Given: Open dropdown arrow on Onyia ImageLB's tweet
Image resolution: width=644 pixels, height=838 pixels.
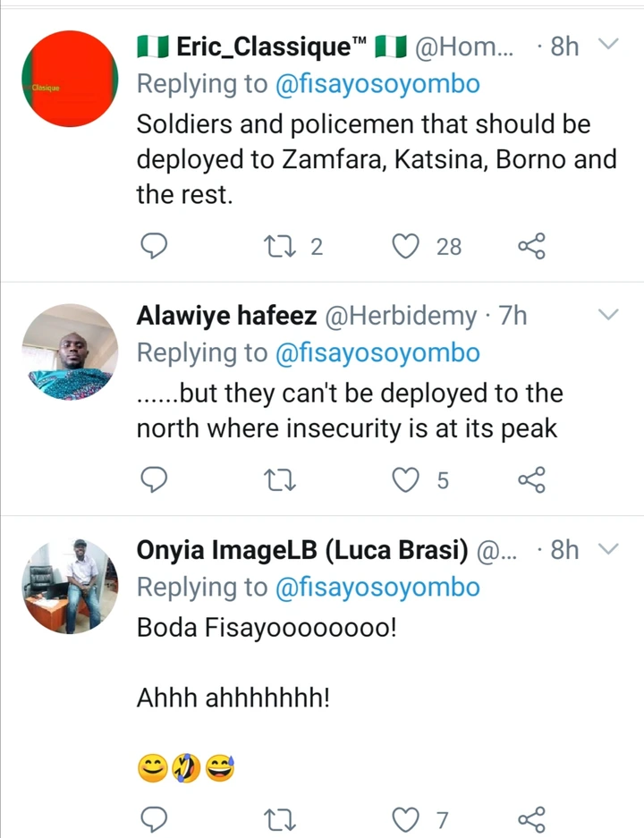Looking at the screenshot, I should pyautogui.click(x=608, y=550).
